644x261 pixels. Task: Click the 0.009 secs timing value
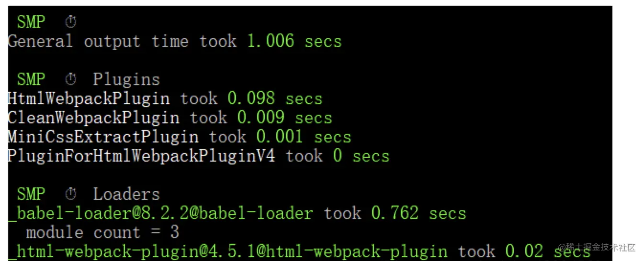[285, 118]
